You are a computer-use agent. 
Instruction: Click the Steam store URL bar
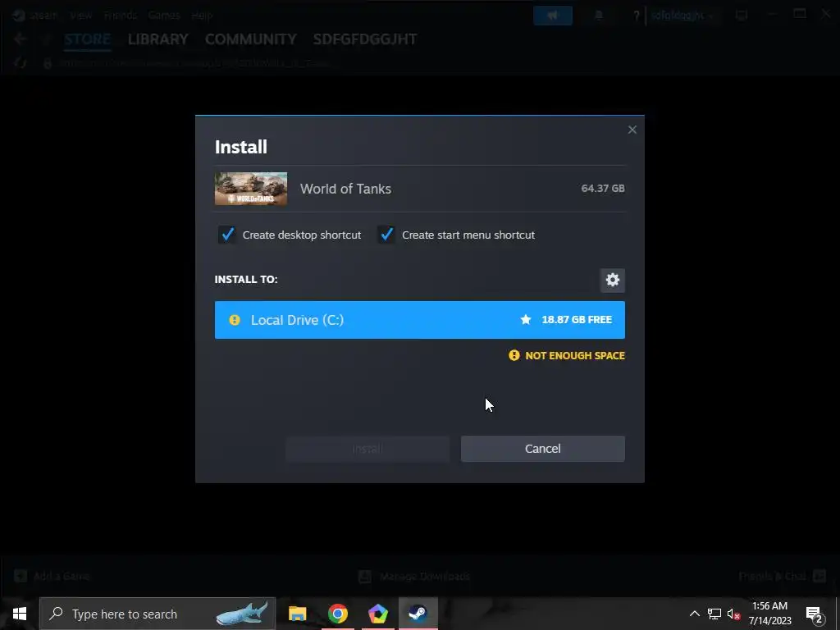coord(194,63)
